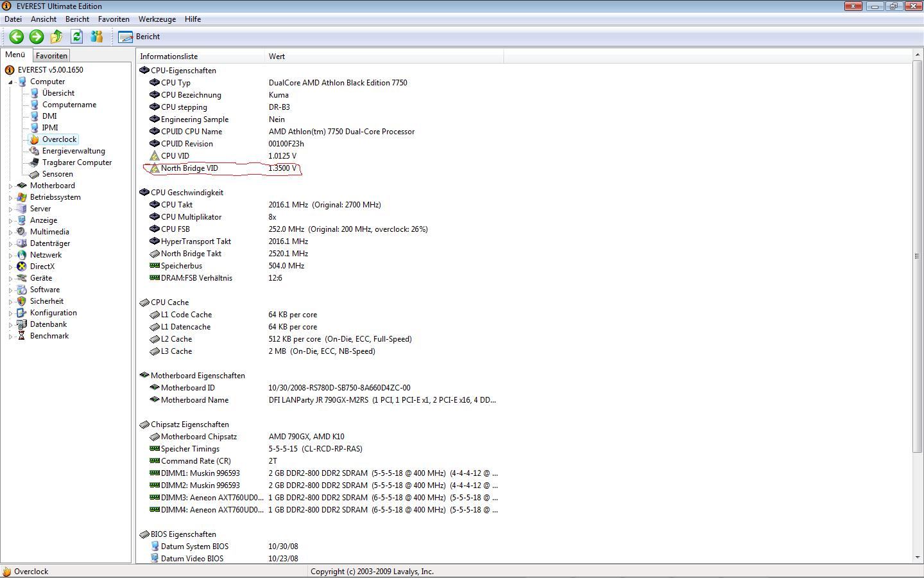The height and width of the screenshot is (578, 924).
Task: Open the Datei menu
Action: (x=13, y=19)
